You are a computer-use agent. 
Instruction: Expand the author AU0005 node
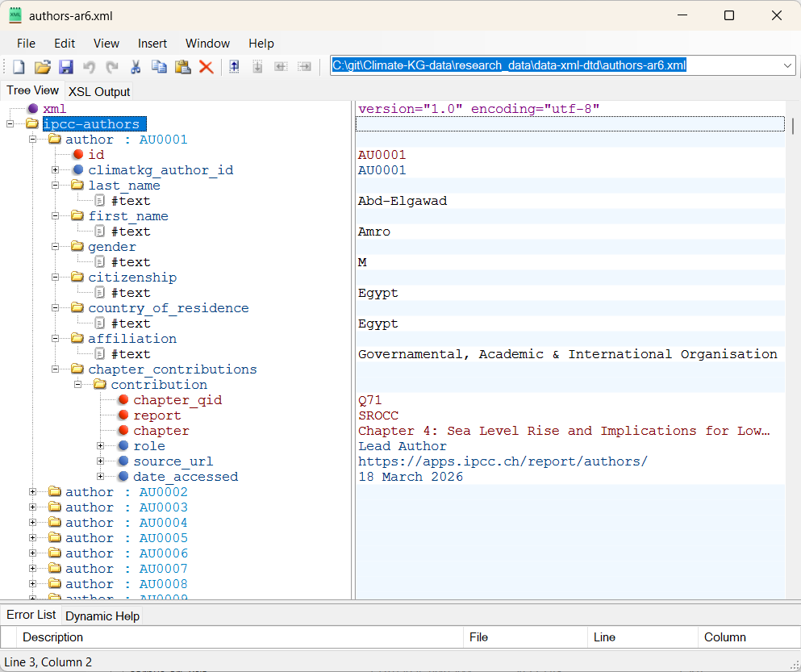[33, 537]
